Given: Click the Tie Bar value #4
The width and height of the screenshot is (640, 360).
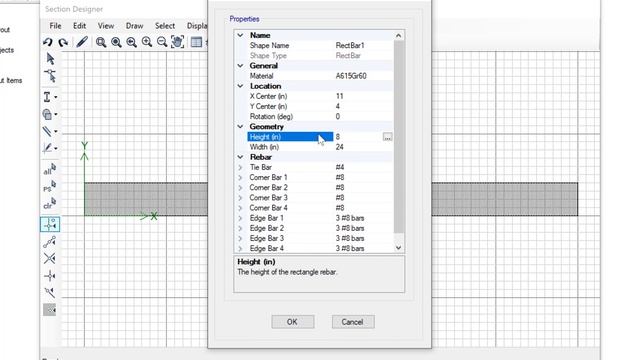Looking at the screenshot, I should pos(340,167).
